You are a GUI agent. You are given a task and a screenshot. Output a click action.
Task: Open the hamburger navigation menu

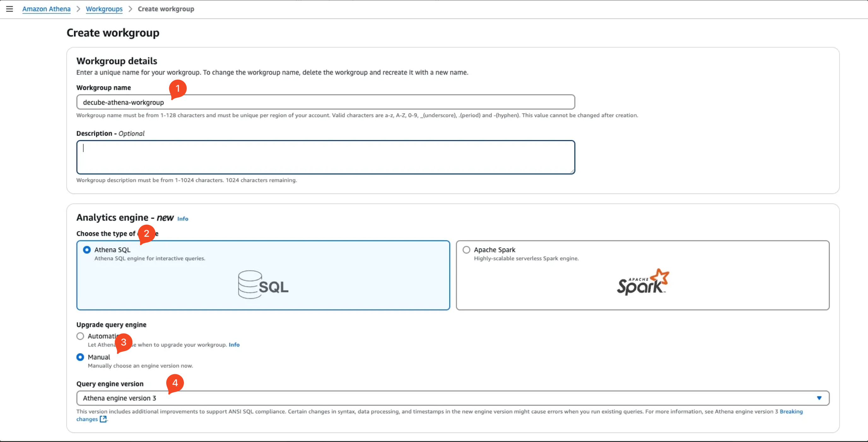pyautogui.click(x=9, y=9)
